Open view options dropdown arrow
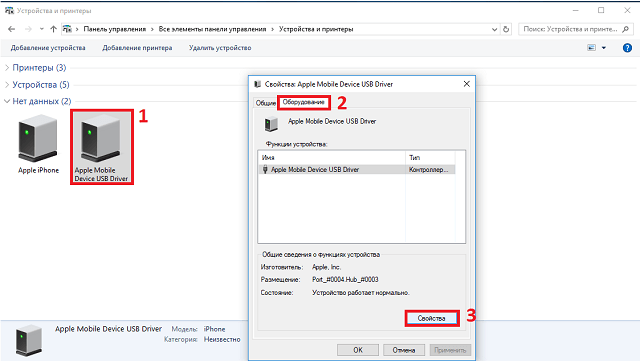The image size is (640, 361). pos(604,48)
